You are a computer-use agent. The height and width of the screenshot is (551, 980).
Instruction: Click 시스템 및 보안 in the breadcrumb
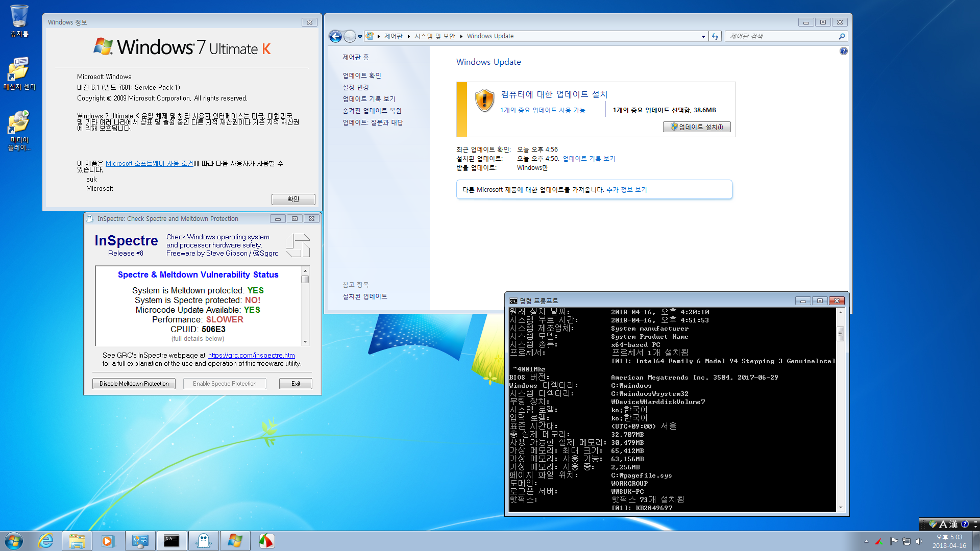[x=434, y=36]
